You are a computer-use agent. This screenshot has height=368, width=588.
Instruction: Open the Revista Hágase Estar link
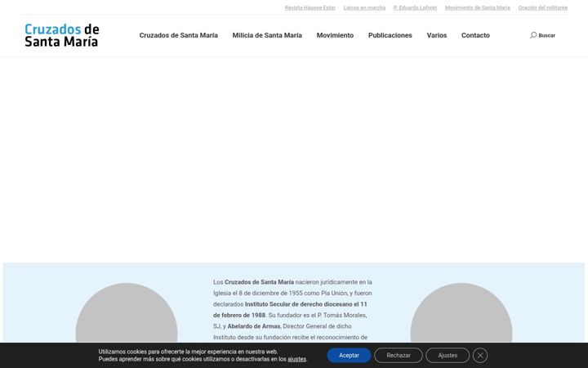click(310, 7)
